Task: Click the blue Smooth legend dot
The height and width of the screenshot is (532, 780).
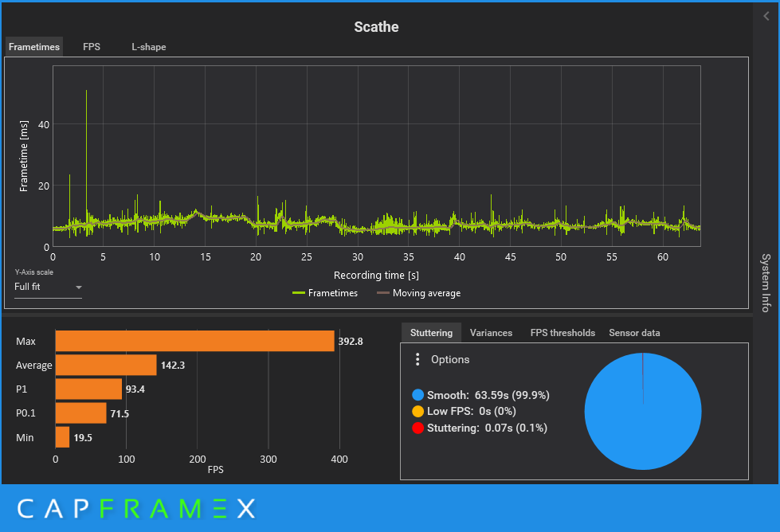Action: click(417, 395)
